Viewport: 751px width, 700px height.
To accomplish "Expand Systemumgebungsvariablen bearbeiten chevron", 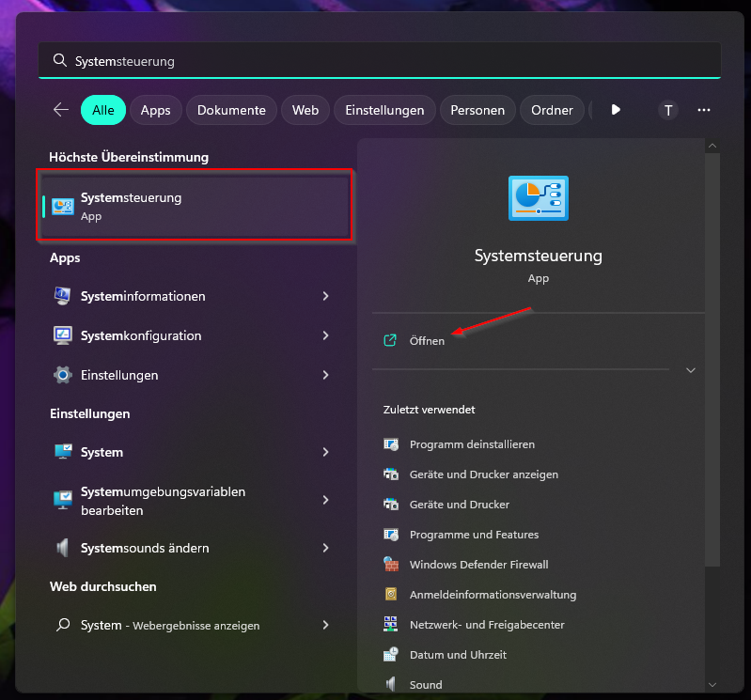I will tap(326, 500).
